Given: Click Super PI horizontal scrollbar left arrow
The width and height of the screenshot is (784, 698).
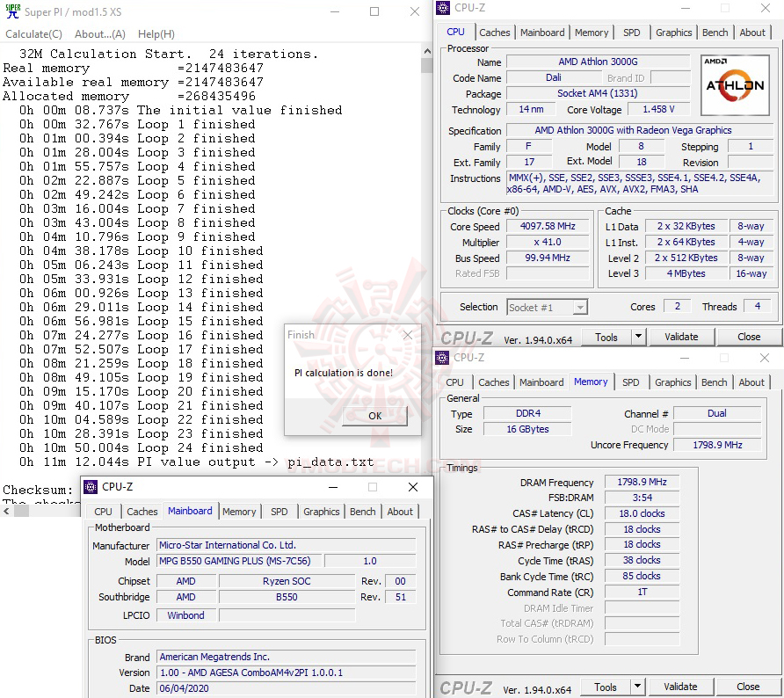Looking at the screenshot, I should 6,511.
